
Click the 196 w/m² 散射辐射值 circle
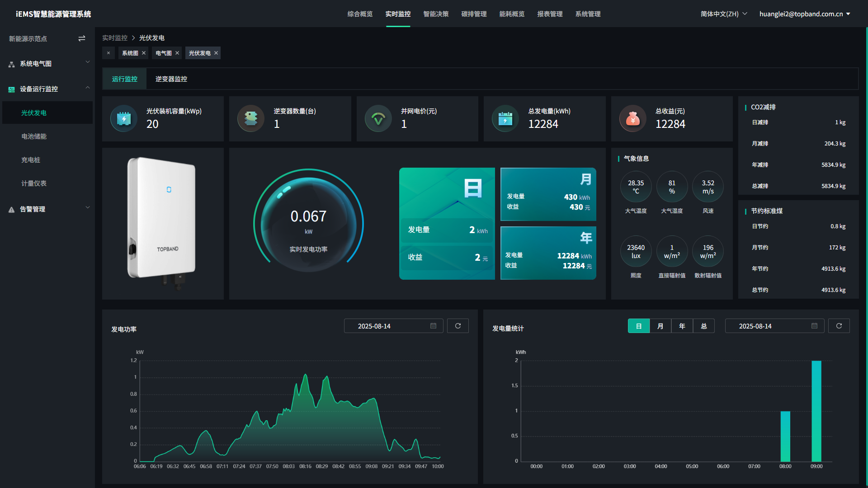708,251
